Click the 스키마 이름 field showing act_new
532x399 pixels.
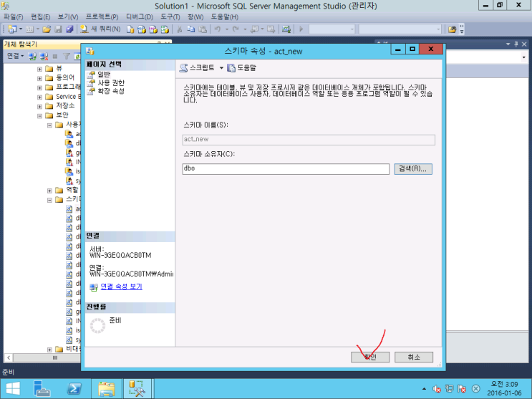(309, 140)
